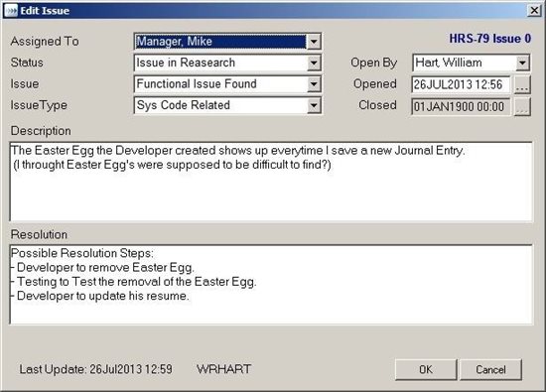Viewport: 546px width, 392px height.
Task: Close the Edit Issue dialog window
Action: click(534, 11)
